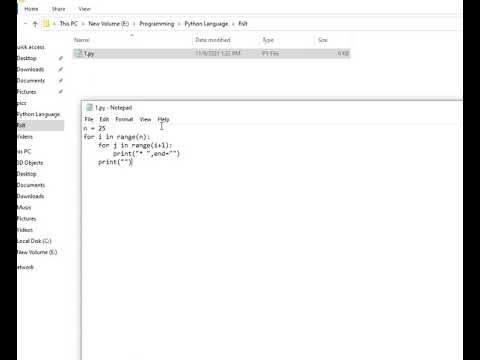The image size is (480, 360).
Task: Open Local Disk (C:) in the sidebar
Action: pyautogui.click(x=34, y=241)
